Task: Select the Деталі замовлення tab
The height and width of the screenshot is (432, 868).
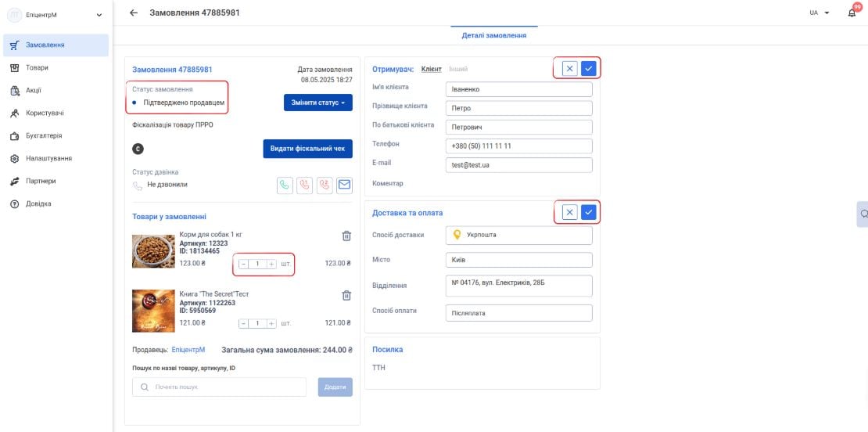Action: [493, 35]
